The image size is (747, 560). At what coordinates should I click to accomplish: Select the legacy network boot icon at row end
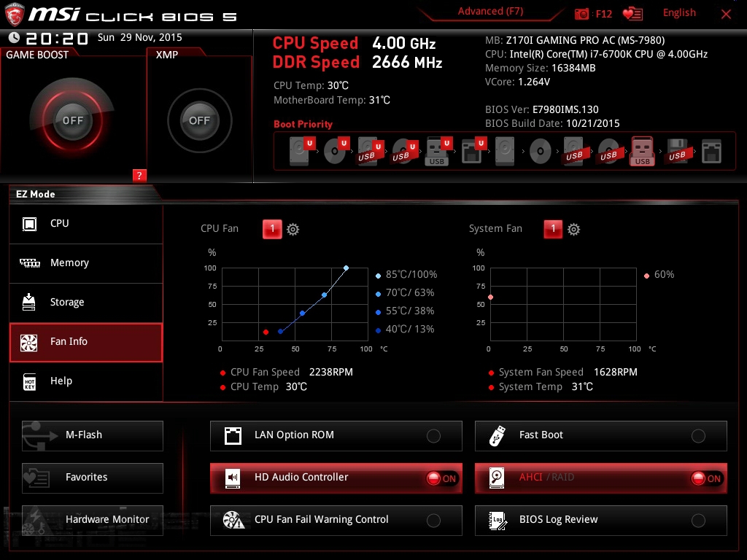click(x=712, y=152)
